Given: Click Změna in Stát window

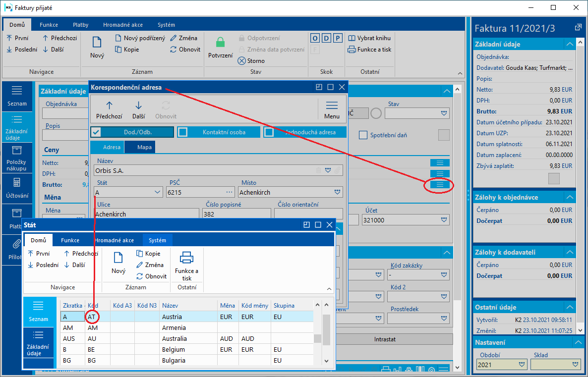Looking at the screenshot, I should (150, 265).
